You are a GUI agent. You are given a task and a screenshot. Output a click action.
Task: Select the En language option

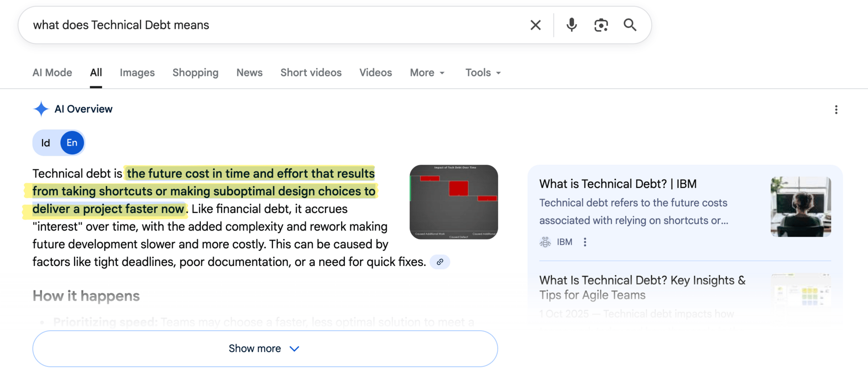[72, 143]
